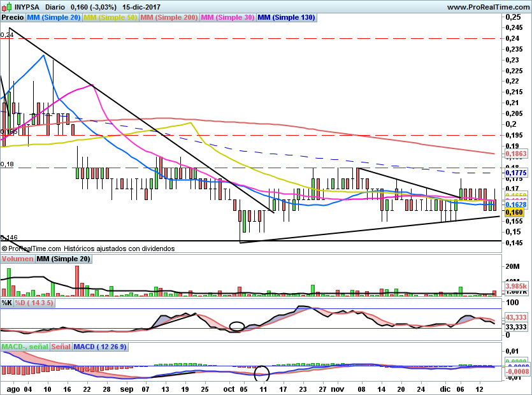Image resolution: width=532 pixels, height=395 pixels.
Task: Click the nov month marker on time axis
Action: [337, 389]
